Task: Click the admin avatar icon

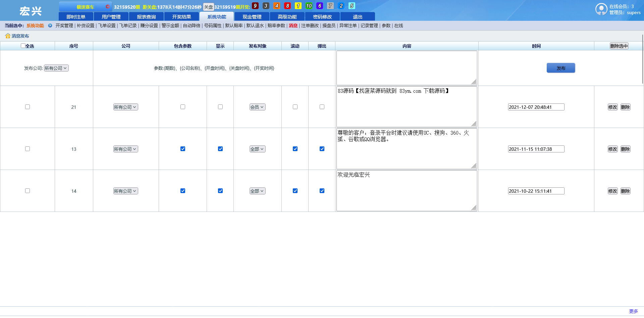Action: [601, 9]
